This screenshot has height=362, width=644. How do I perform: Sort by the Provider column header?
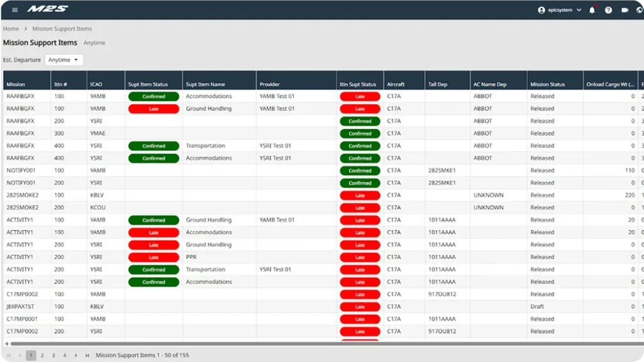click(x=269, y=84)
